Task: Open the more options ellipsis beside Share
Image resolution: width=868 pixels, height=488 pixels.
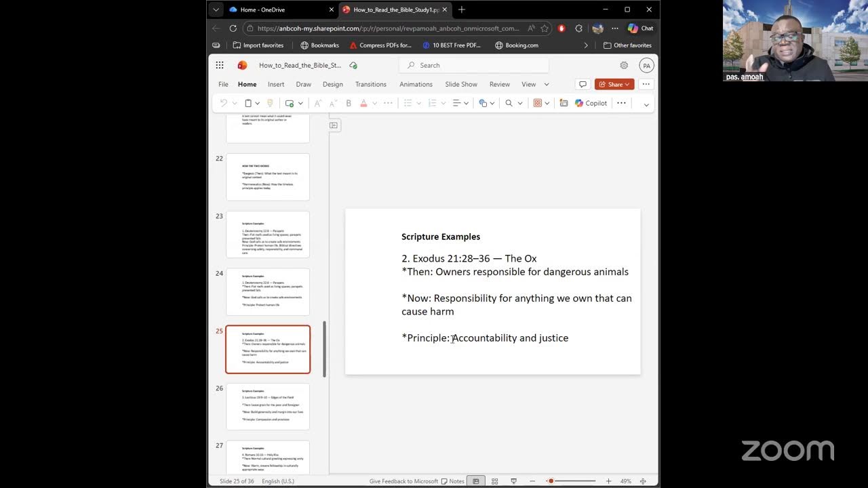Action: pos(646,84)
